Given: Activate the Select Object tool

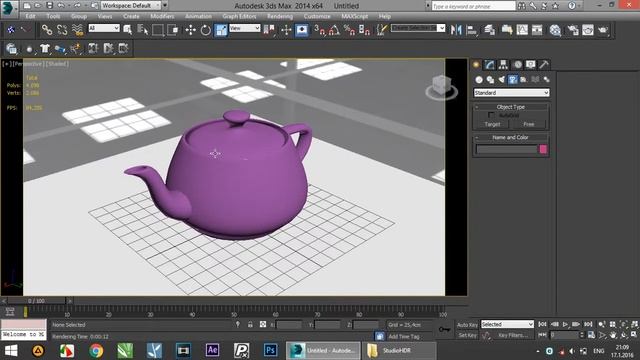Looking at the screenshot, I should [x=128, y=30].
